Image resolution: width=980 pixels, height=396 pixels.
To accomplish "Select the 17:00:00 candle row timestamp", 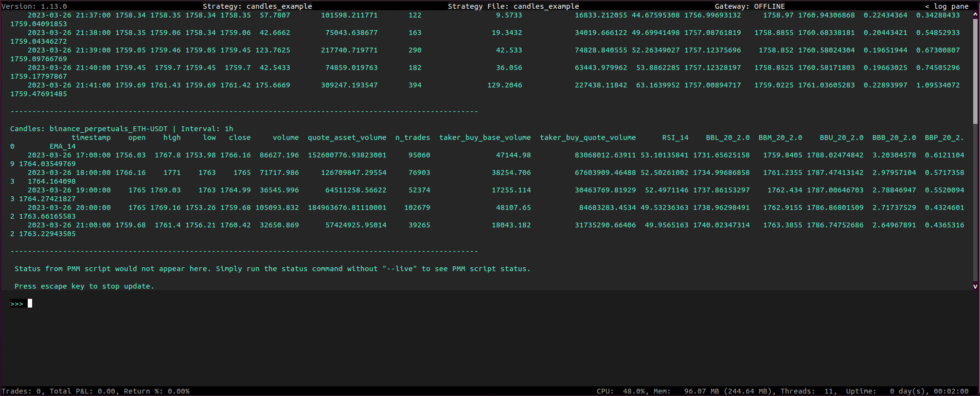I will (x=69, y=155).
